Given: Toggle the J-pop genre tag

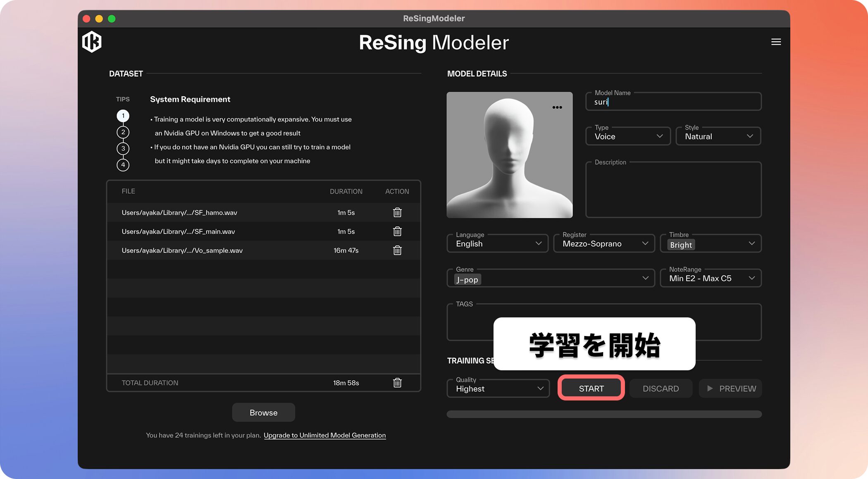Looking at the screenshot, I should [466, 279].
